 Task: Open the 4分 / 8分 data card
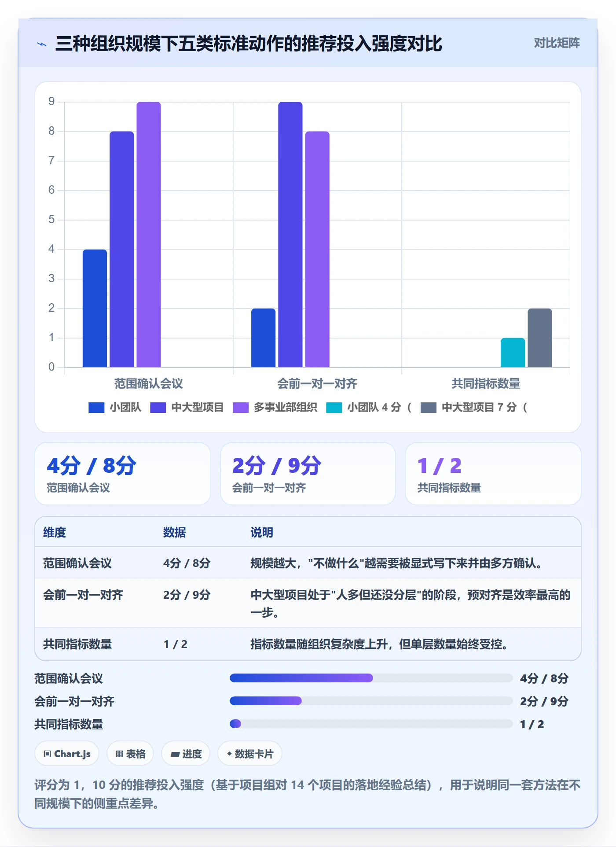123,474
